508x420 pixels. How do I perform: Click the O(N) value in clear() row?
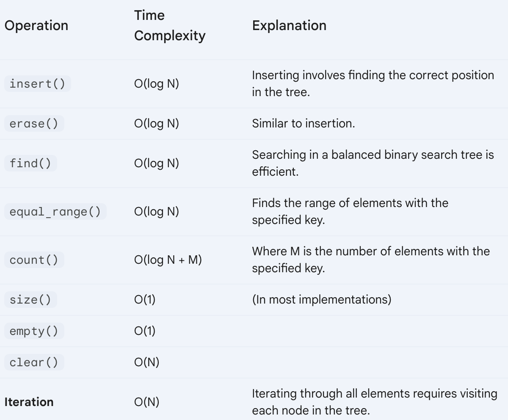[147, 362]
